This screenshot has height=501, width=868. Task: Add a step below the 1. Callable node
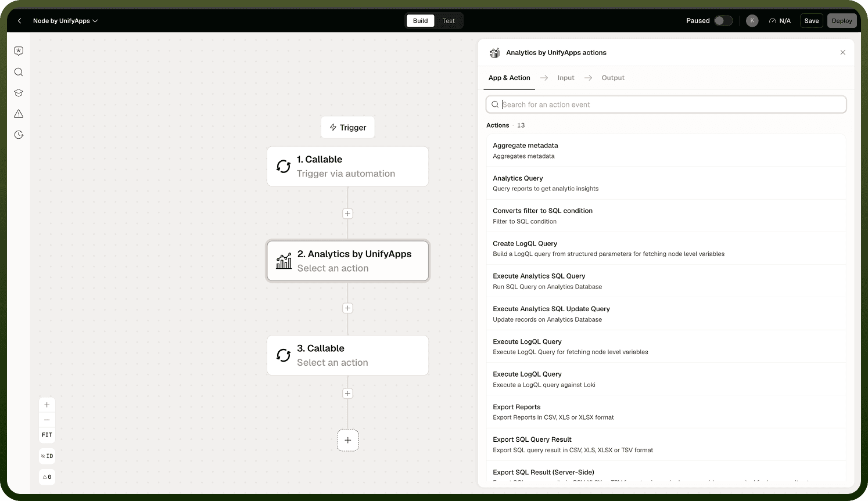tap(347, 214)
